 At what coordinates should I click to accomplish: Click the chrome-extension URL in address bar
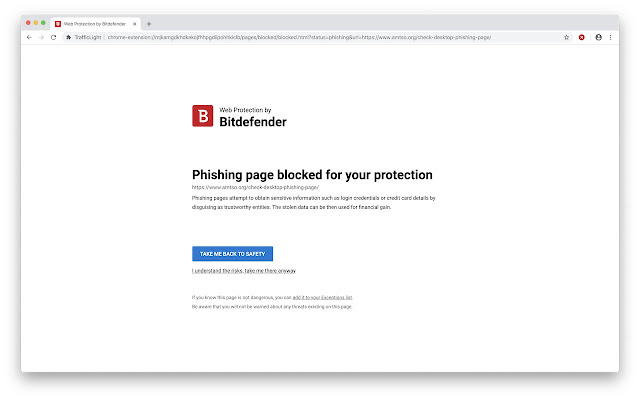[300, 37]
